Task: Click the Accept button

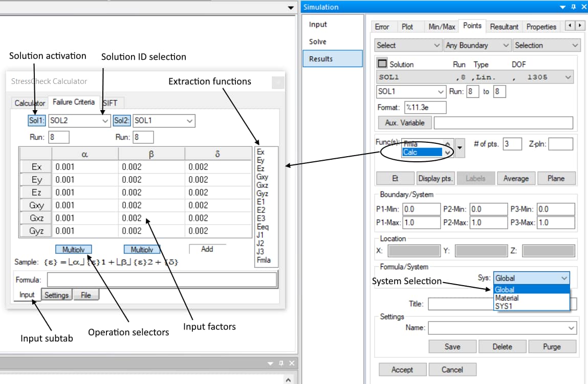Action: 402,370
